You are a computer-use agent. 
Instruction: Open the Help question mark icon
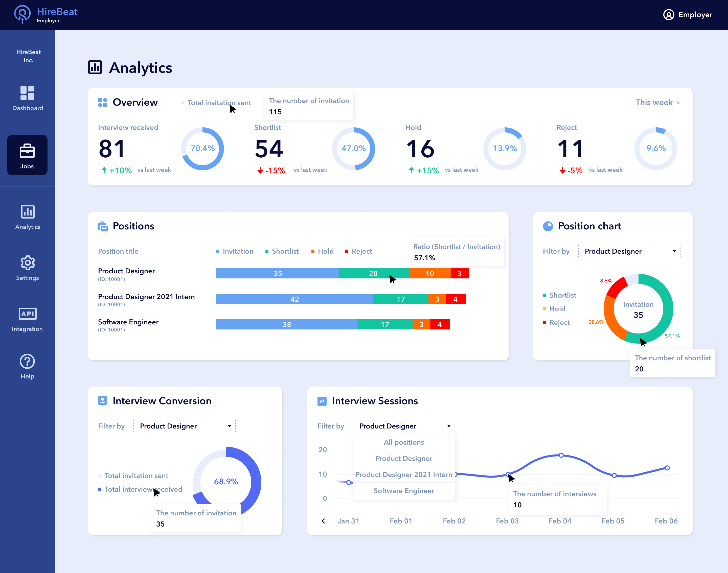[x=28, y=361]
